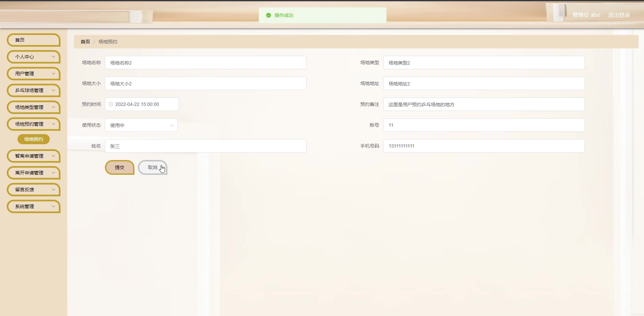Expand the 场地类型管理 menu chevron
This screenshot has width=644, height=316.
[x=53, y=107]
